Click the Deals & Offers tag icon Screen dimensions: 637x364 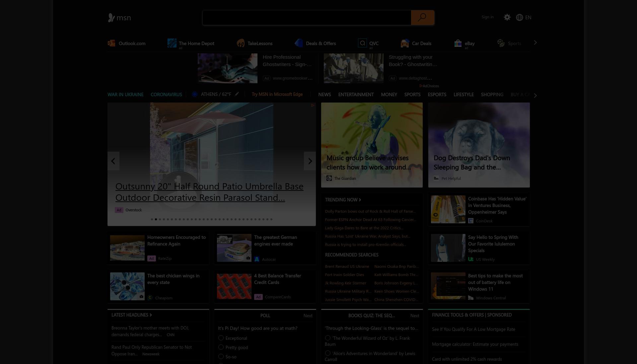(x=299, y=43)
